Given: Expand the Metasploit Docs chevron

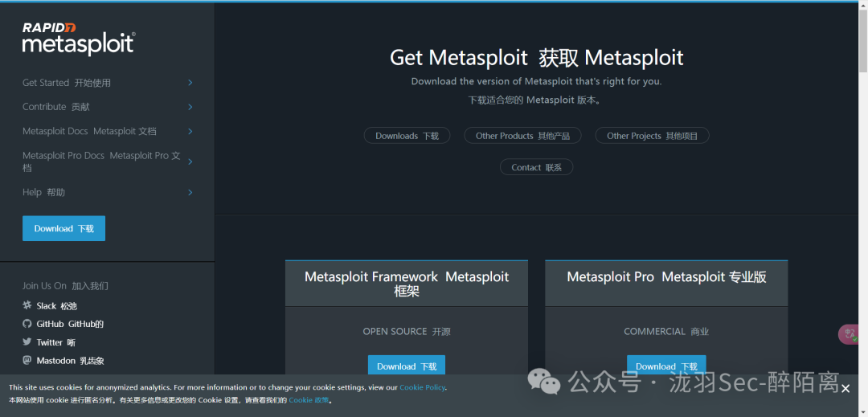Looking at the screenshot, I should pyautogui.click(x=190, y=131).
